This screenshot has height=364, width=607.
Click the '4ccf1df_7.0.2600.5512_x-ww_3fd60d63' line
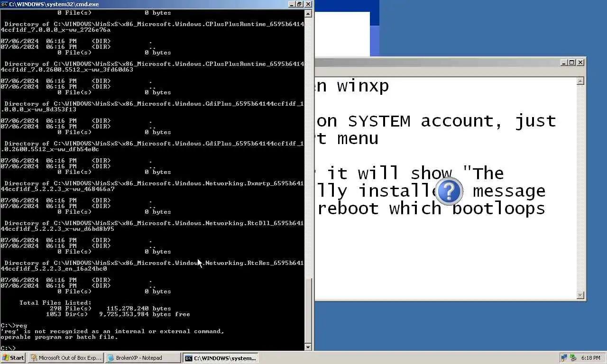coord(67,70)
